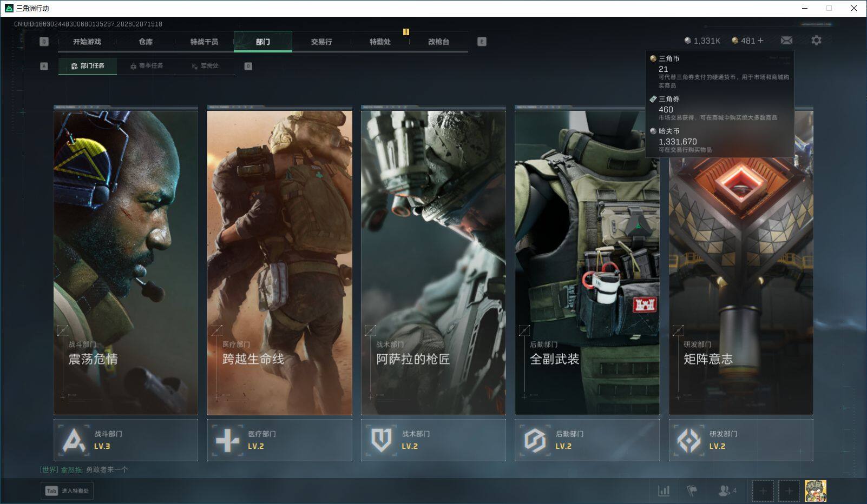The height and width of the screenshot is (504, 867).
Task: Open the statistics bar chart icon
Action: (664, 491)
